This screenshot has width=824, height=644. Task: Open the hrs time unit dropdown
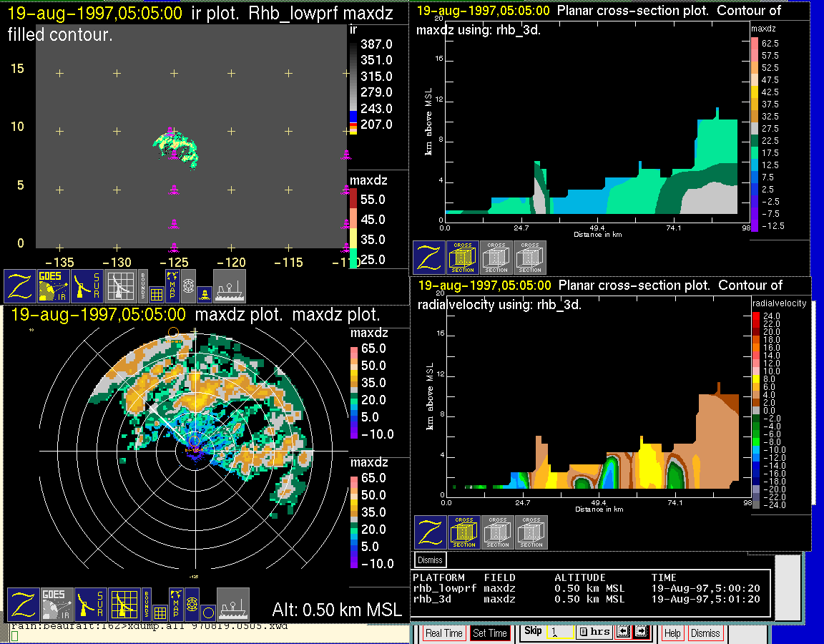[593, 633]
